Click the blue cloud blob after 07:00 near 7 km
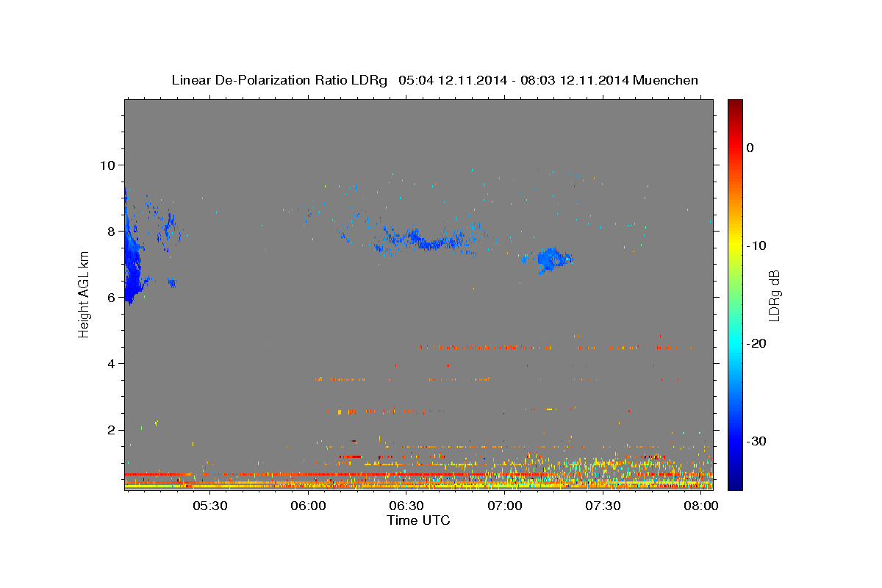 click(550, 259)
